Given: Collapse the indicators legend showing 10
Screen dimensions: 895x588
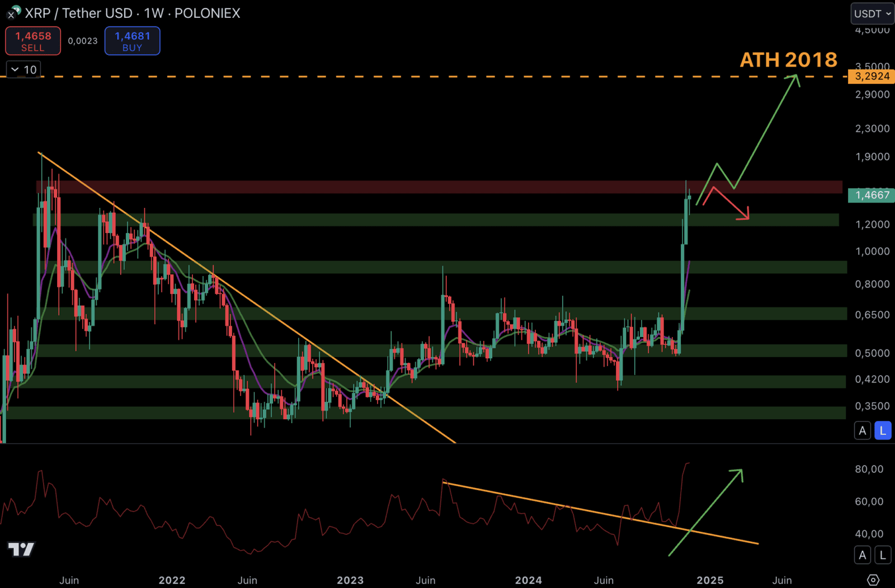Looking at the screenshot, I should 23,69.
